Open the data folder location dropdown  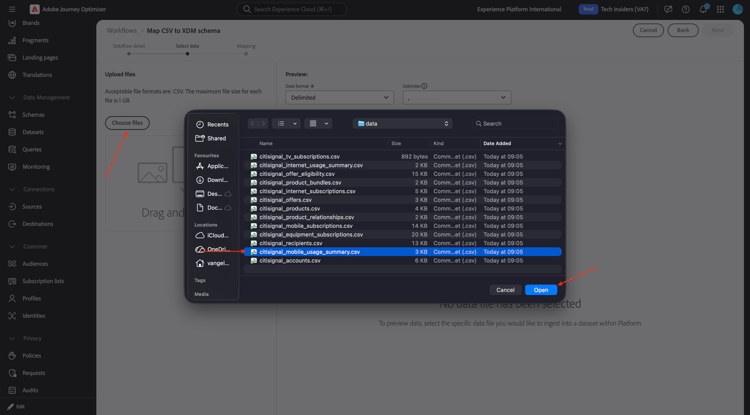click(x=402, y=123)
